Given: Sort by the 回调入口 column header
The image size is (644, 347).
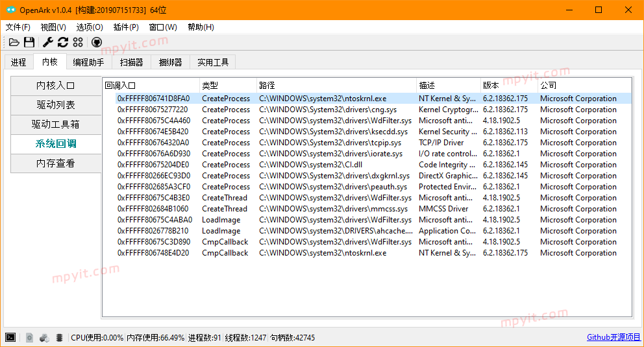Looking at the screenshot, I should pyautogui.click(x=151, y=86).
